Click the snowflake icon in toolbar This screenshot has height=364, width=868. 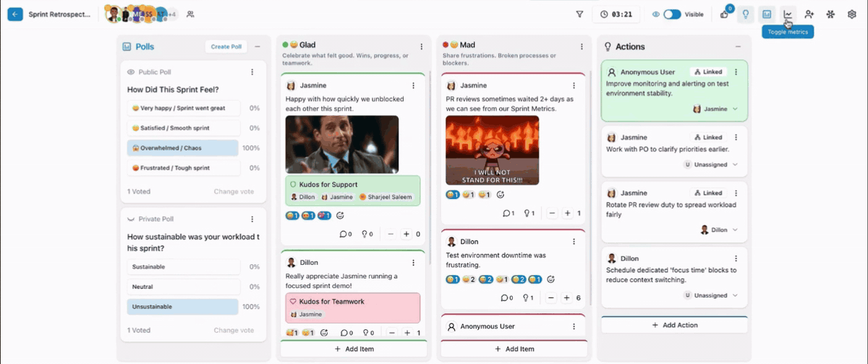[x=830, y=14]
